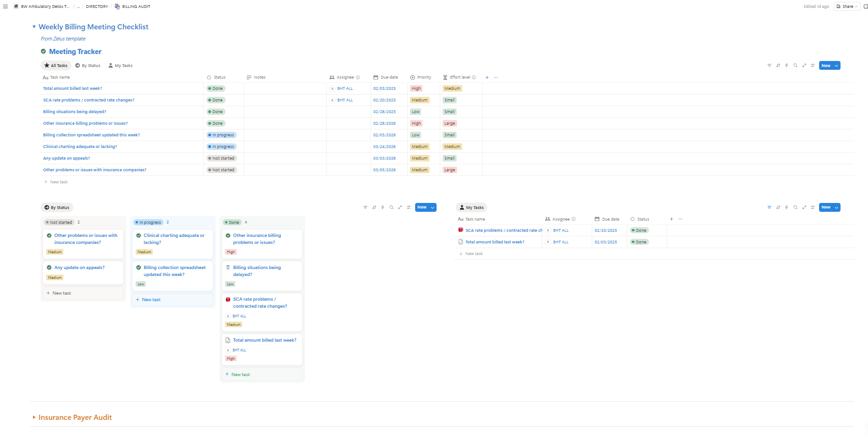This screenshot has width=868, height=438.
Task: Open view settings icon in My Tasks toolbar
Action: pos(813,208)
